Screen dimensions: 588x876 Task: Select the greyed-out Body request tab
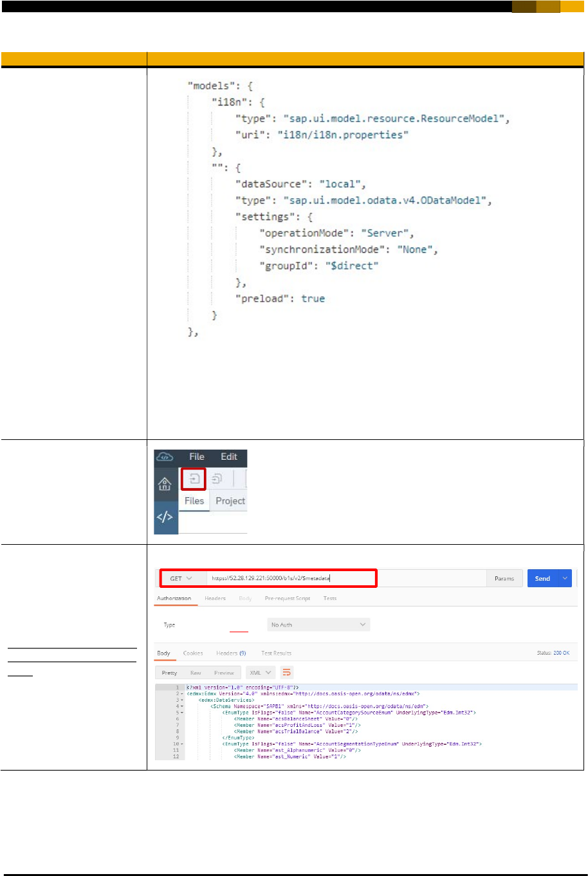(x=245, y=598)
